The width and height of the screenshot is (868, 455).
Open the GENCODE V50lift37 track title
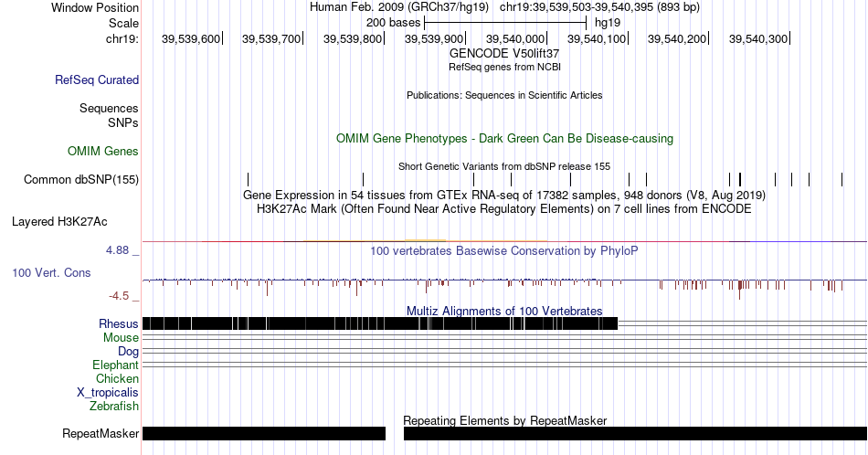(504, 54)
